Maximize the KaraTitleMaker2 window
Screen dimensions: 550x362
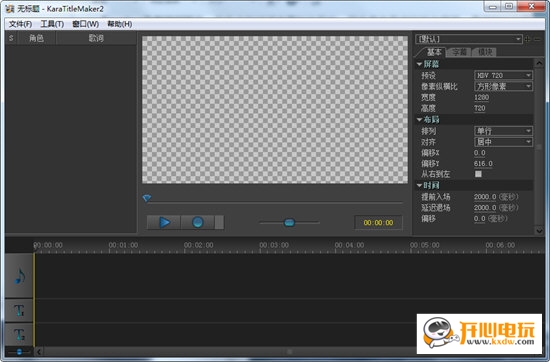[x=509, y=7]
